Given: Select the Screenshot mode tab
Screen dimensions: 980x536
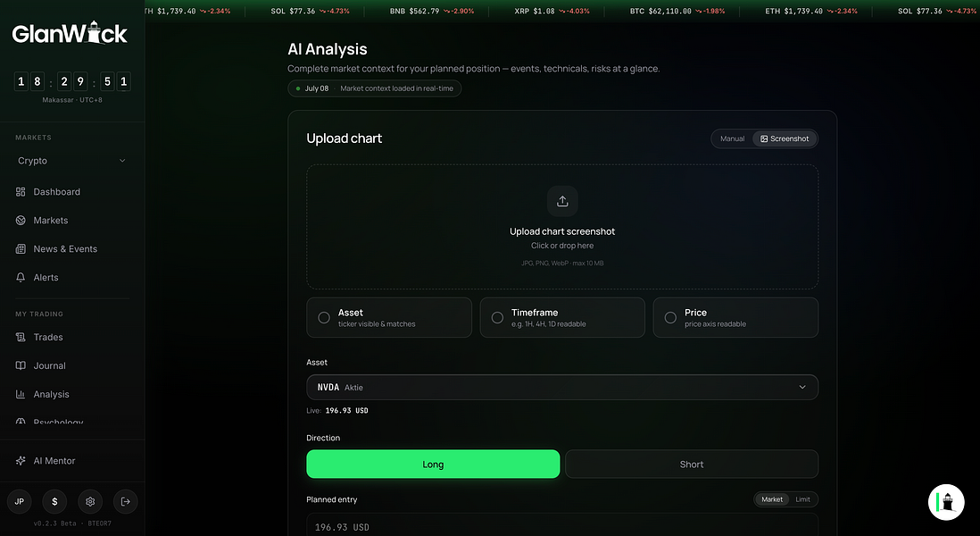Looking at the screenshot, I should (x=785, y=138).
